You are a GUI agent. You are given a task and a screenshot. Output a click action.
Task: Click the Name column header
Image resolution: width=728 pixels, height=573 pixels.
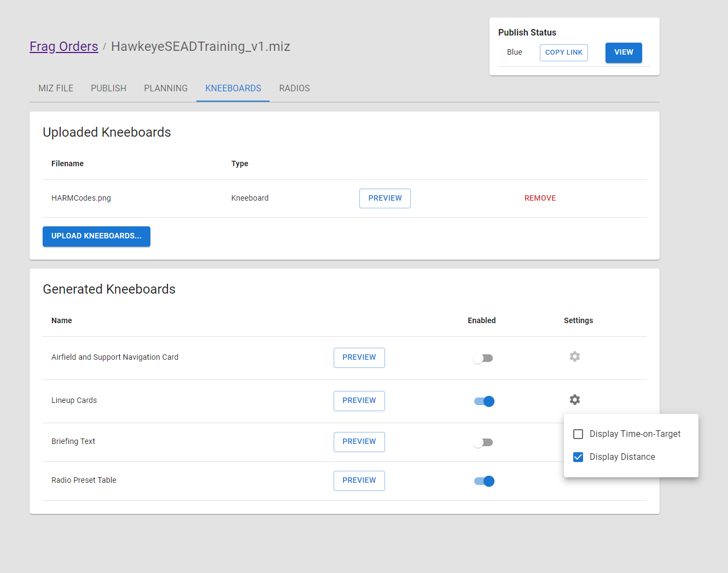coord(61,320)
